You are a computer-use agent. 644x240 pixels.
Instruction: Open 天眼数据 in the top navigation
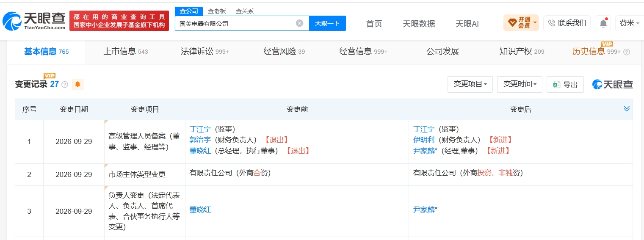click(x=419, y=24)
